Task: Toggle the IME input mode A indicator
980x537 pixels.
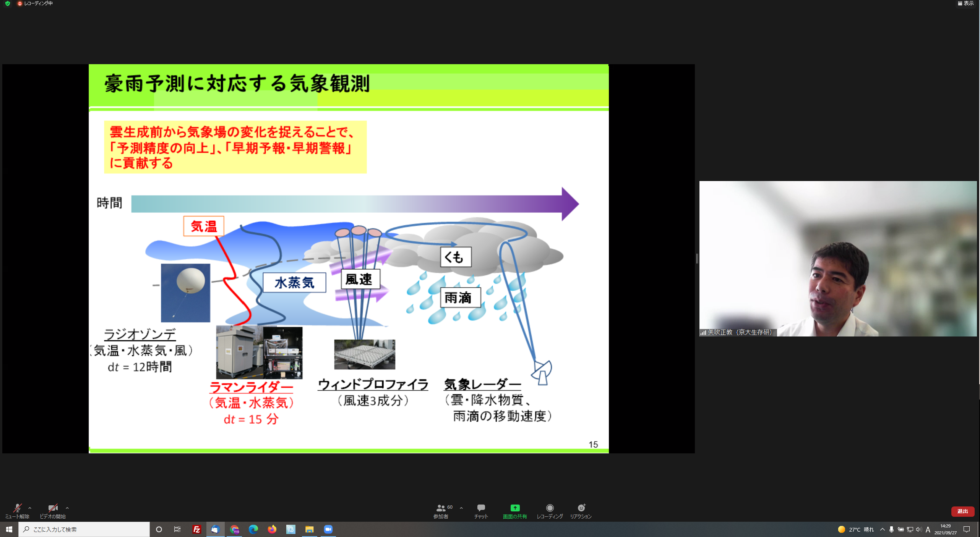Action: click(x=928, y=529)
